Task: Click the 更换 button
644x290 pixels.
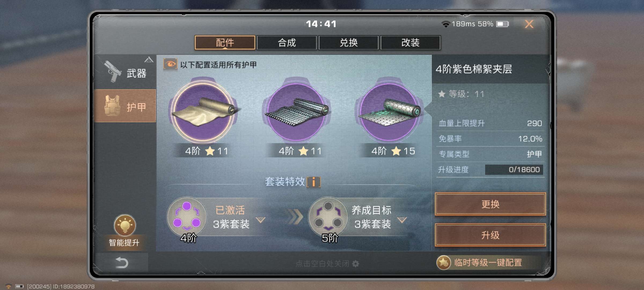Action: pos(490,204)
